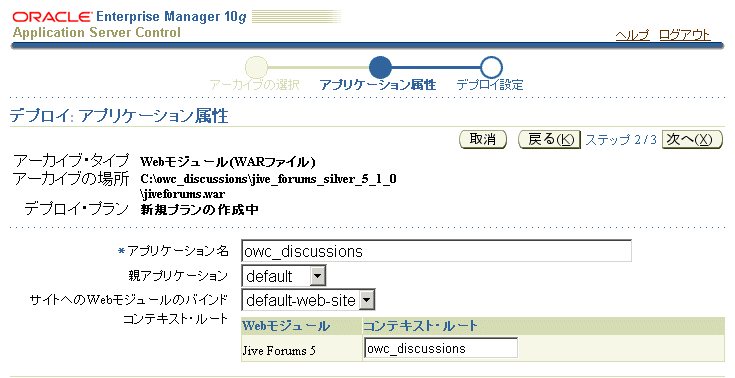
Task: Click the デプロイ・プラン label
Action: point(76,208)
